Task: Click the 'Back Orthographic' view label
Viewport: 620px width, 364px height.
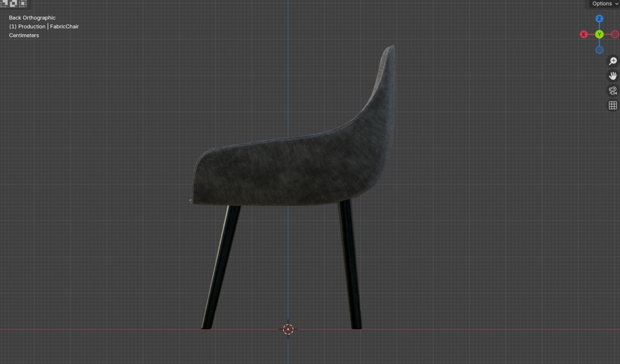Action: [x=32, y=18]
